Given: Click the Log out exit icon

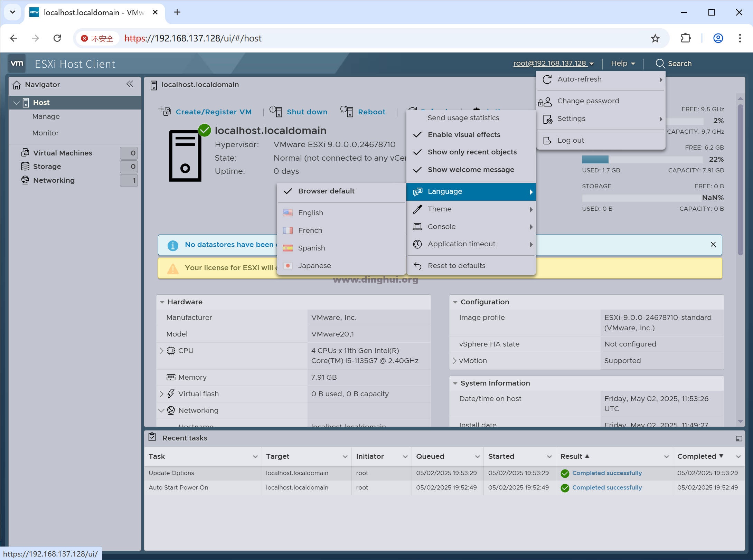Looking at the screenshot, I should 547,141.
